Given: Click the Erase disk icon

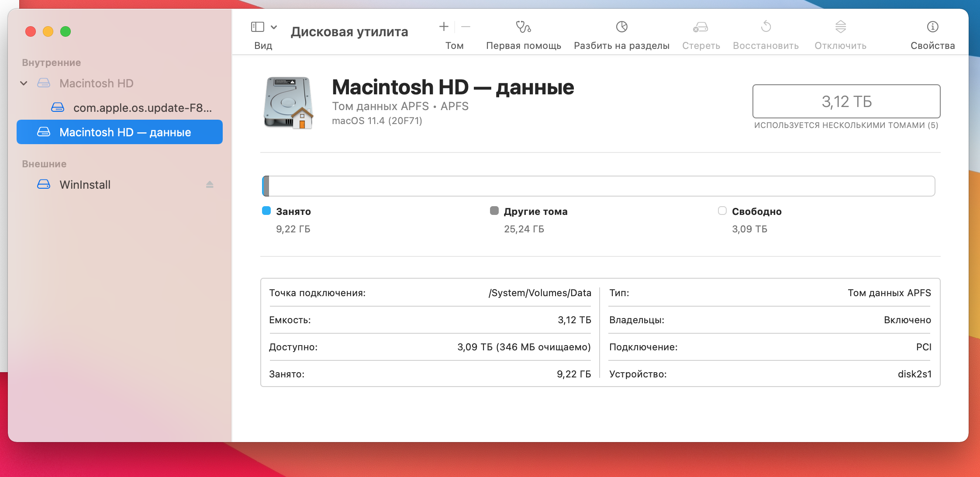Looking at the screenshot, I should (700, 27).
